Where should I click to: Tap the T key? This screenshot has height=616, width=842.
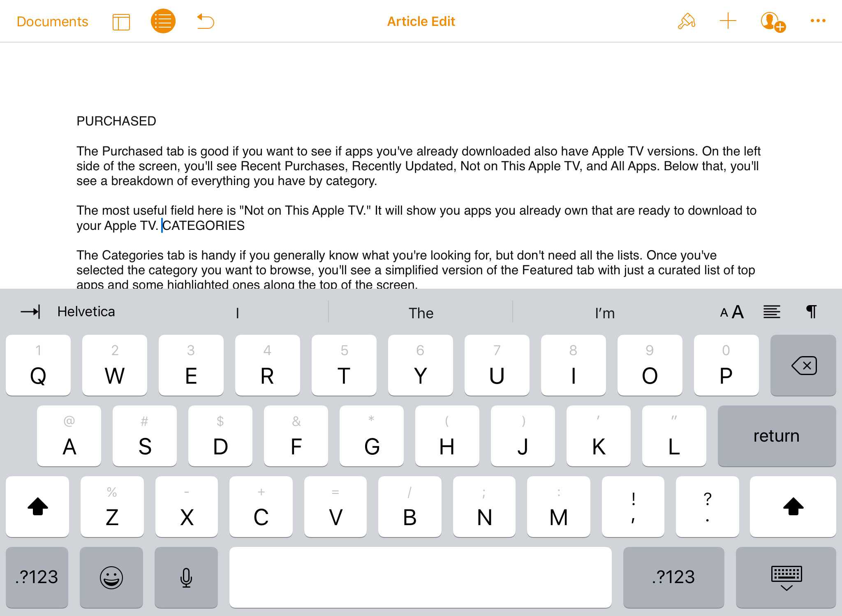click(344, 365)
